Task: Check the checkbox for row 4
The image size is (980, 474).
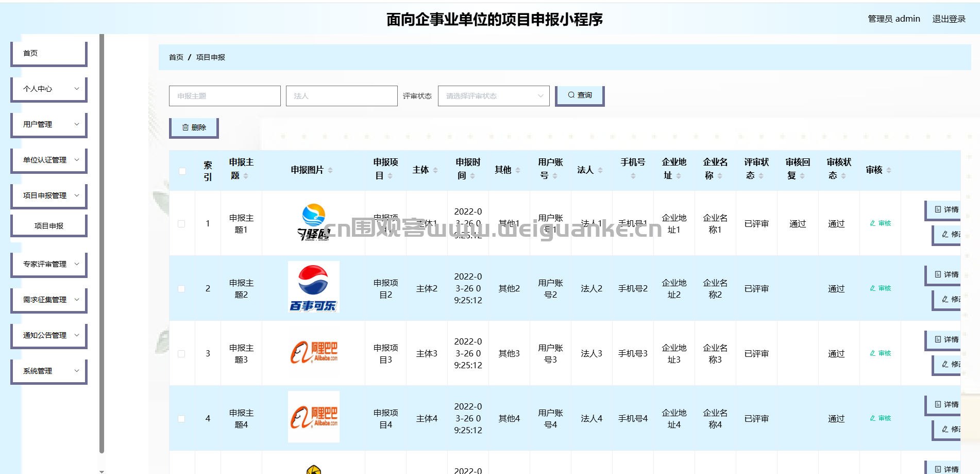Action: pyautogui.click(x=181, y=419)
